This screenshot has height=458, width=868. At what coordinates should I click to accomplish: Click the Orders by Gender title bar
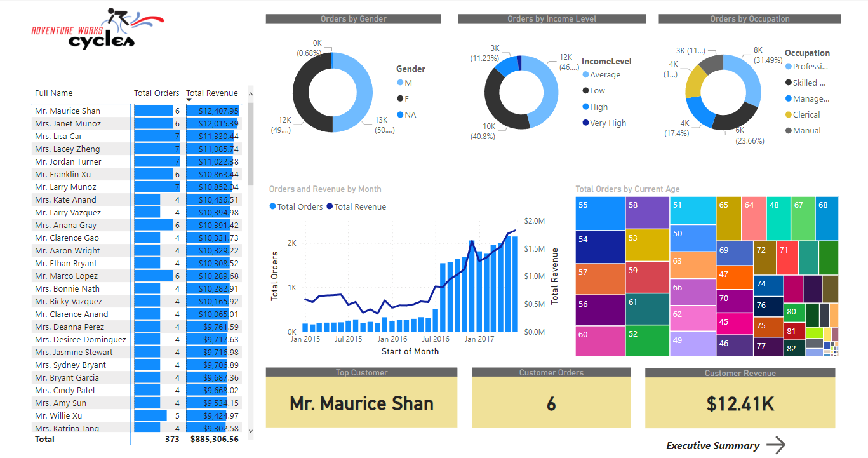coord(353,19)
